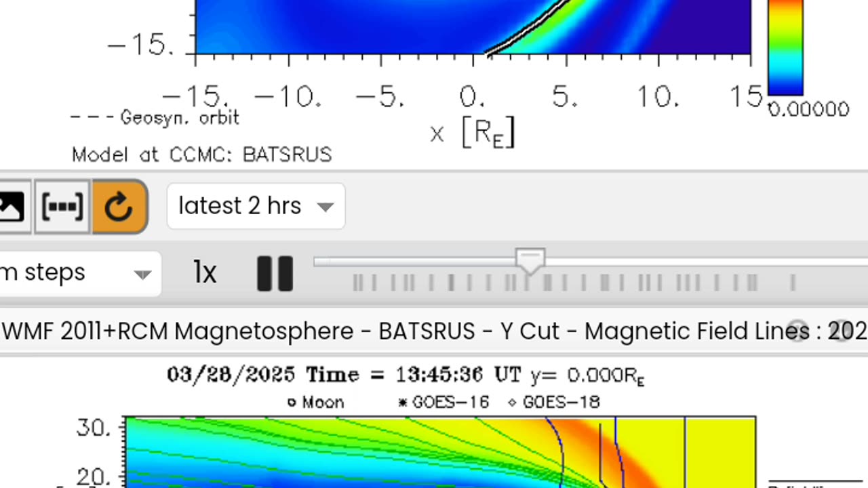The image size is (868, 488).
Task: Click the image view icon button
Action: 12,207
